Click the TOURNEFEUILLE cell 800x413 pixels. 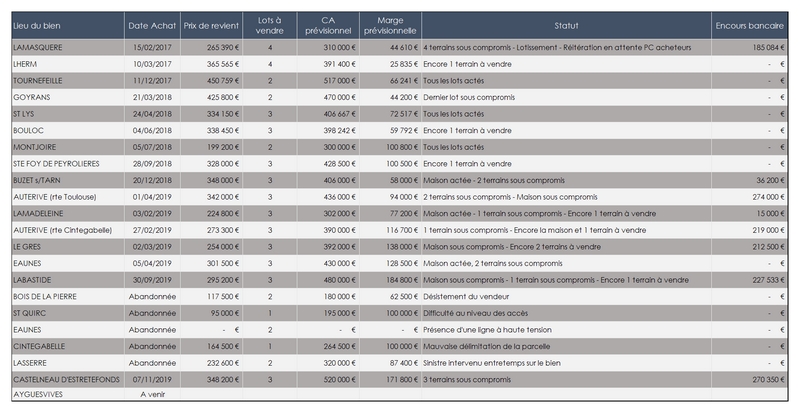68,81
